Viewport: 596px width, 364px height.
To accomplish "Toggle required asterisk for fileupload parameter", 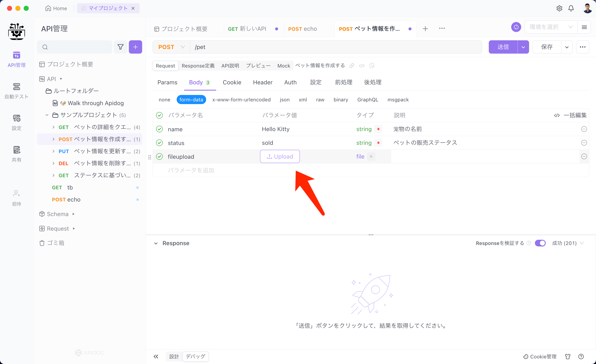I will [371, 156].
